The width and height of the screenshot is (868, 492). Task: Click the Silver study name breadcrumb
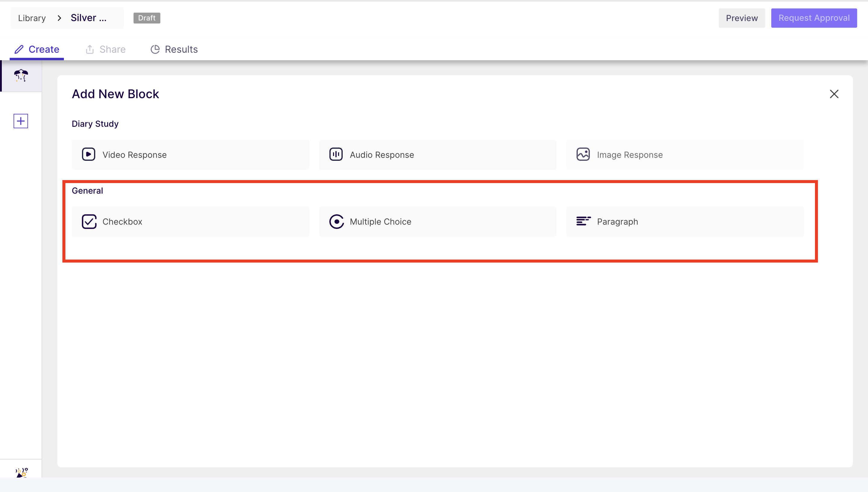[89, 18]
